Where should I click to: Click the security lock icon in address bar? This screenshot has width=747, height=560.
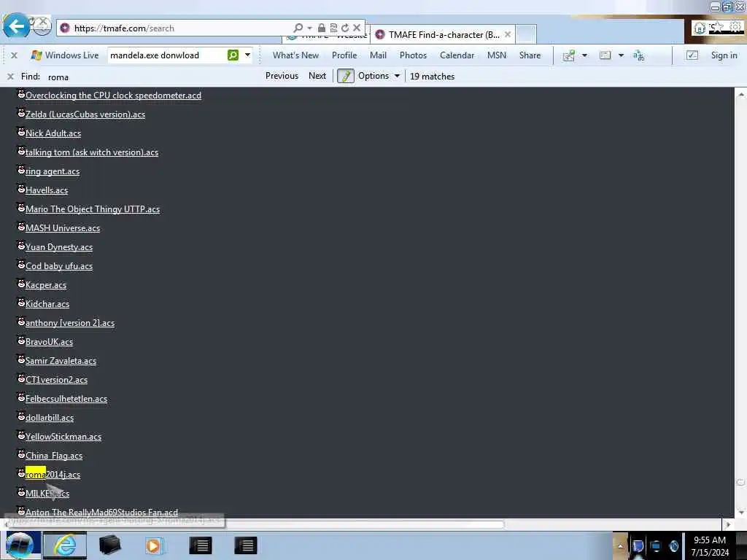coord(322,28)
